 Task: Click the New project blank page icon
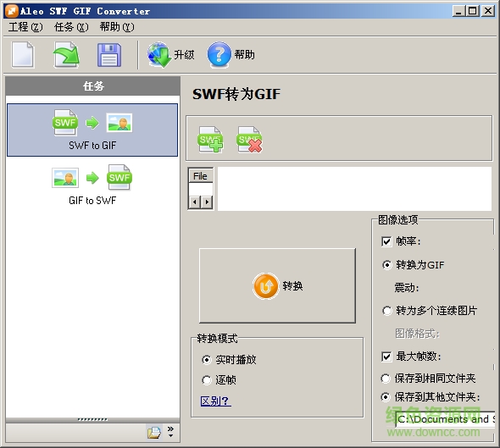point(22,55)
